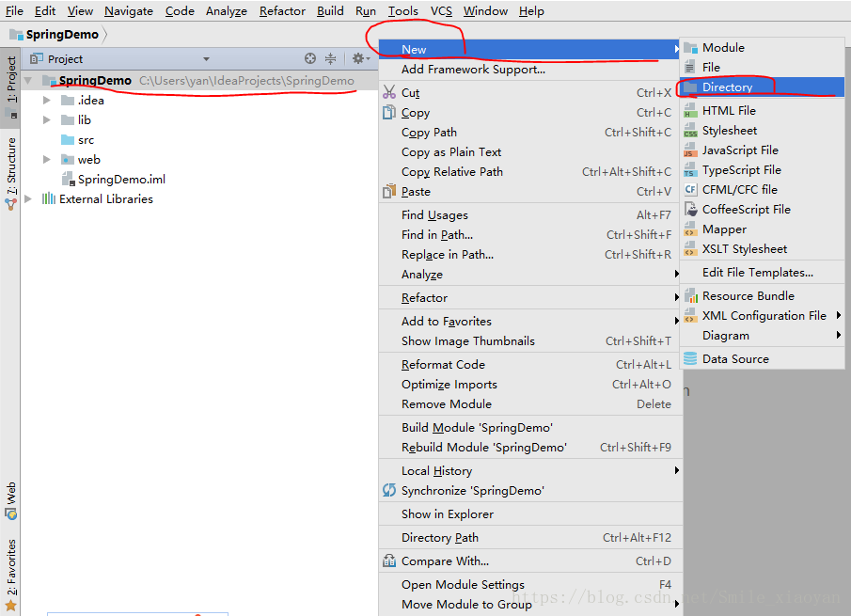Click the SpringDemo.iml file icon
851x616 pixels.
(69, 179)
